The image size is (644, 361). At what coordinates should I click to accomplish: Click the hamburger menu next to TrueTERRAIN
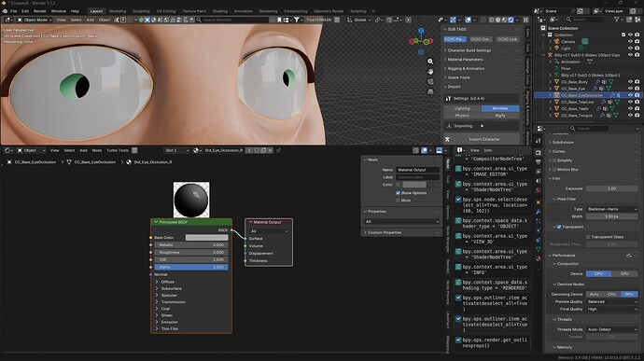(x=337, y=20)
